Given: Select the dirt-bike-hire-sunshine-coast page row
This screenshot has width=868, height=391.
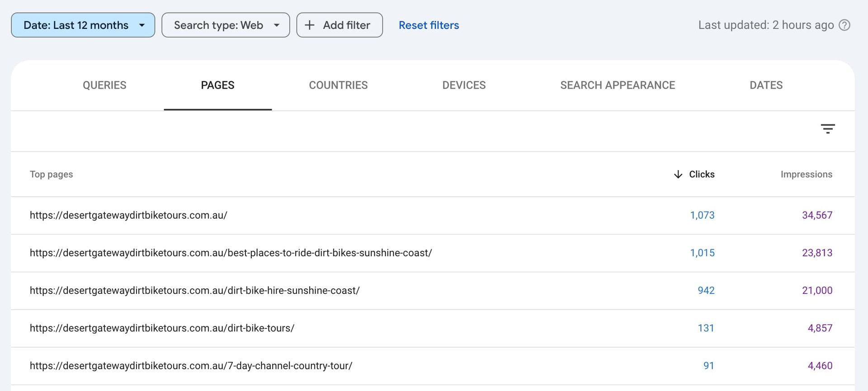Looking at the screenshot, I should click(x=194, y=291).
